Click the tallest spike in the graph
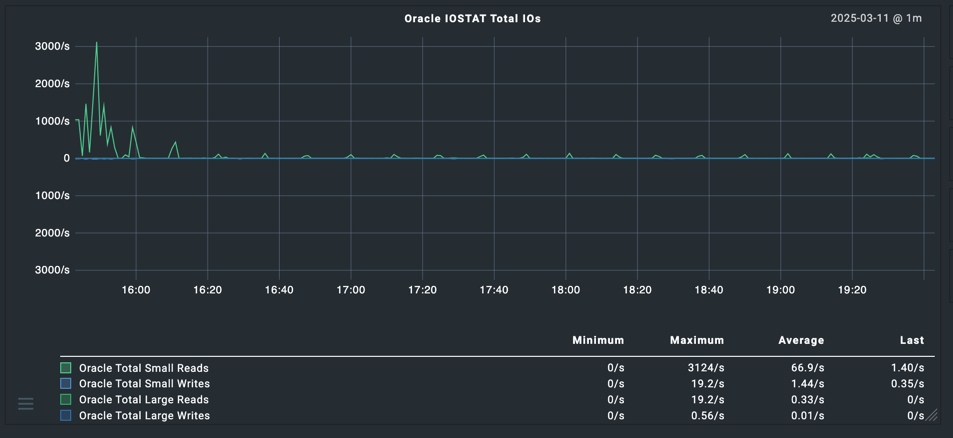953x438 pixels. 97,44
